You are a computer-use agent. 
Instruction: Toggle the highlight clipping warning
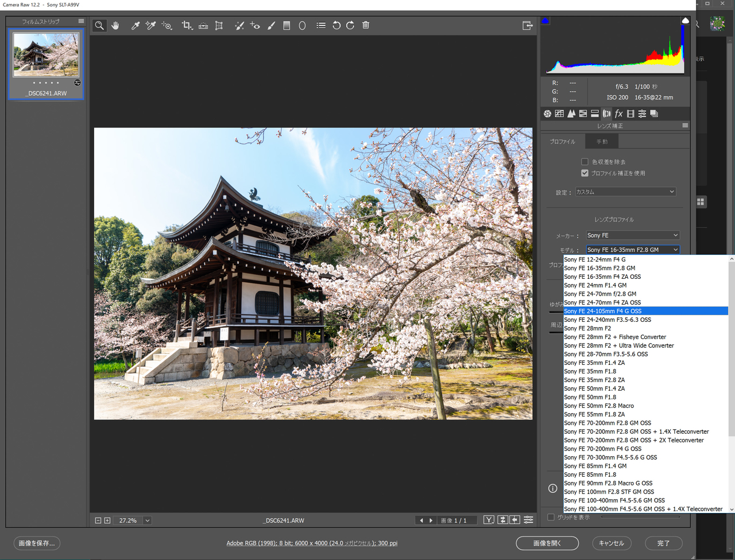[685, 21]
